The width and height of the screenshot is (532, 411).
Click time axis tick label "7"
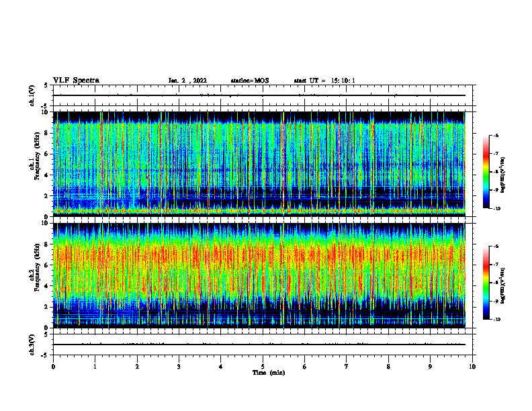pyautogui.click(x=347, y=367)
